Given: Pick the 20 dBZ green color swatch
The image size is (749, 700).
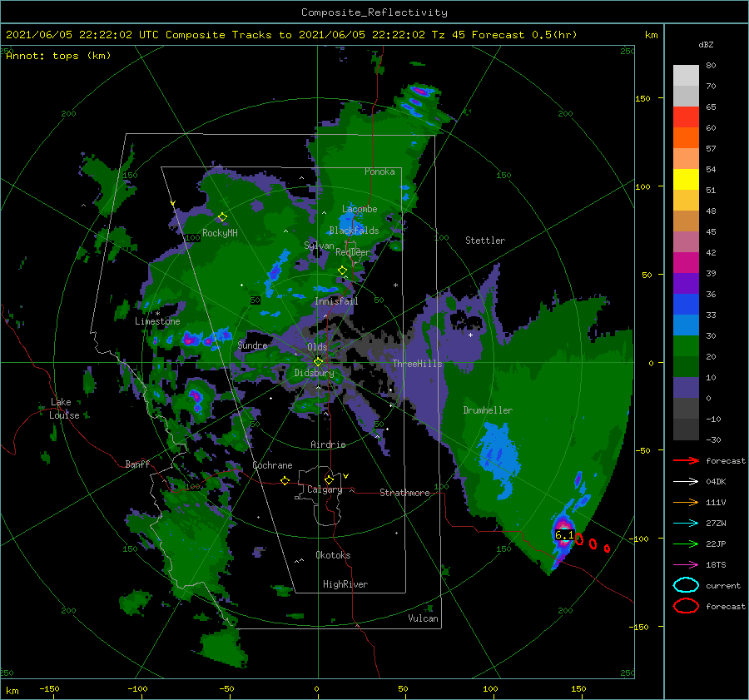Looking at the screenshot, I should click(x=686, y=366).
